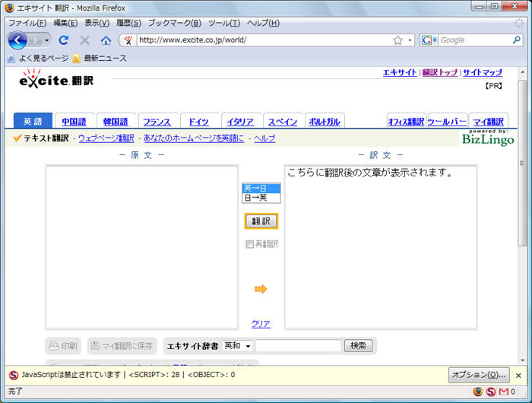Click the orange arrow between text boxes

point(261,289)
